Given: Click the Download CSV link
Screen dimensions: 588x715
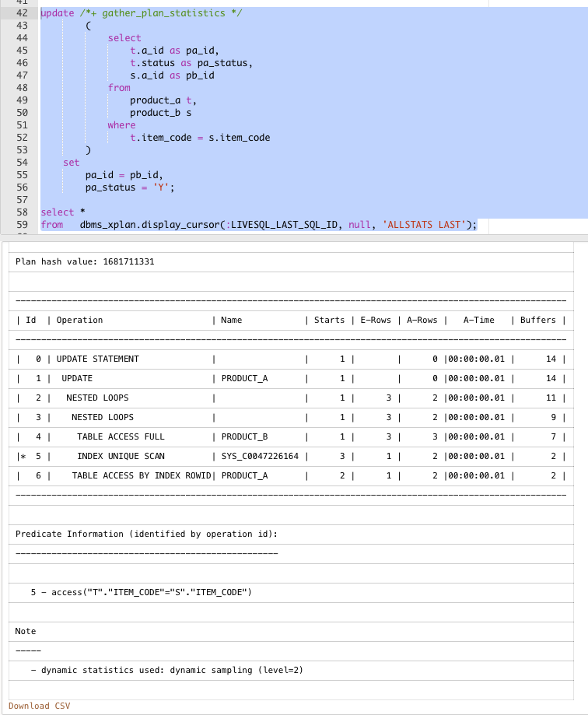Looking at the screenshot, I should click(x=39, y=706).
